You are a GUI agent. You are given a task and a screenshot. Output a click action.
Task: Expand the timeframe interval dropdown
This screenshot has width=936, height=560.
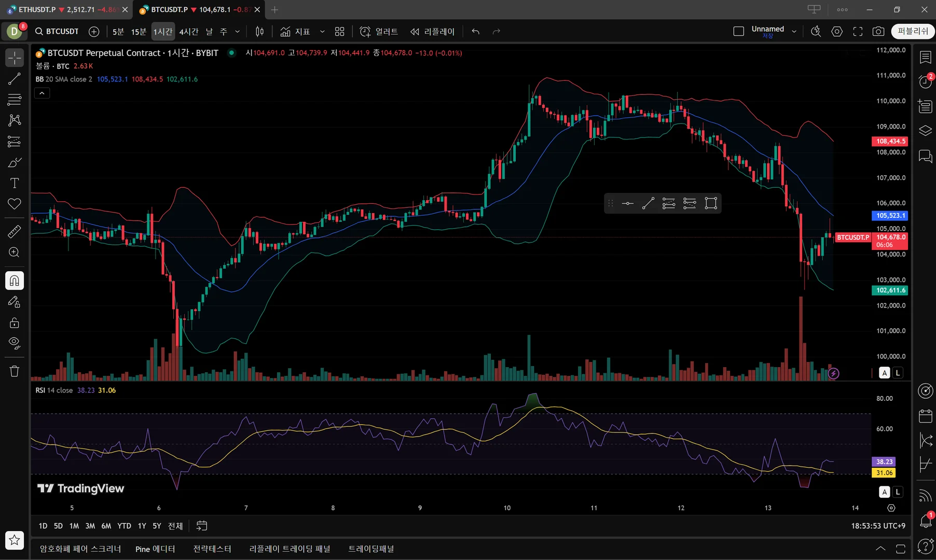point(238,32)
